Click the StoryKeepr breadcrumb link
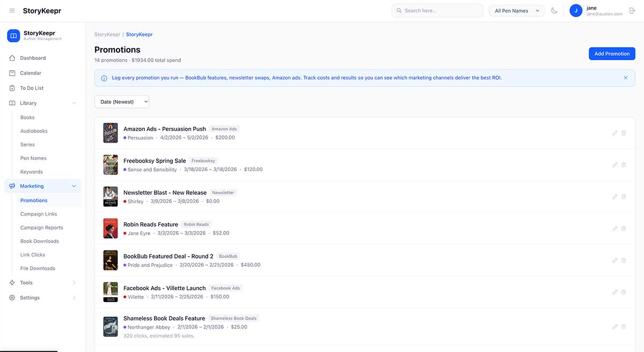This screenshot has width=644, height=352. click(x=107, y=34)
